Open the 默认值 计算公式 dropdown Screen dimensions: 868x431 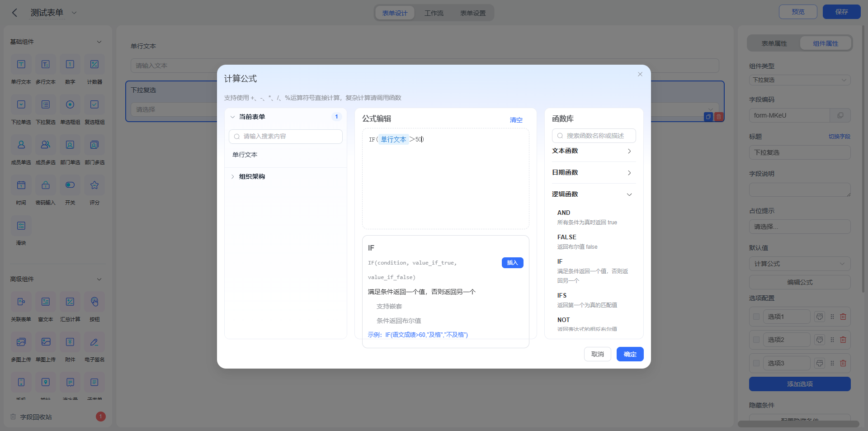(800, 264)
